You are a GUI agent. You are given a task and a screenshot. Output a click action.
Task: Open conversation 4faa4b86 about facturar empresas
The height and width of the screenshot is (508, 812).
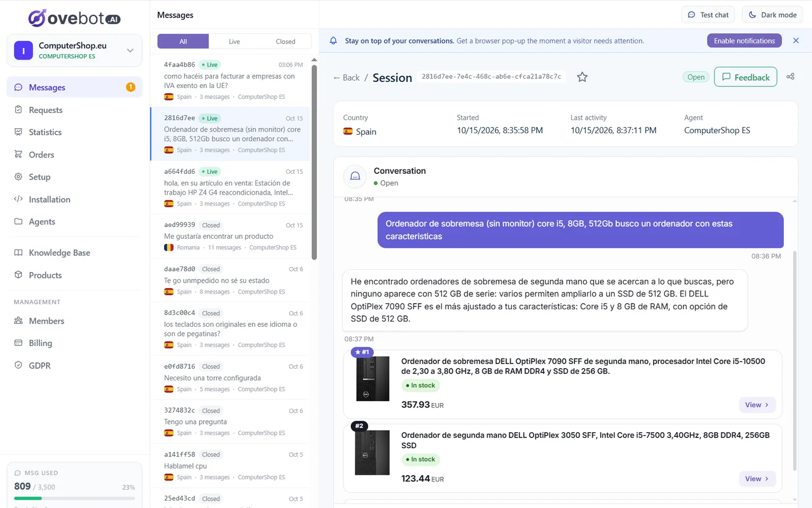[x=230, y=80]
